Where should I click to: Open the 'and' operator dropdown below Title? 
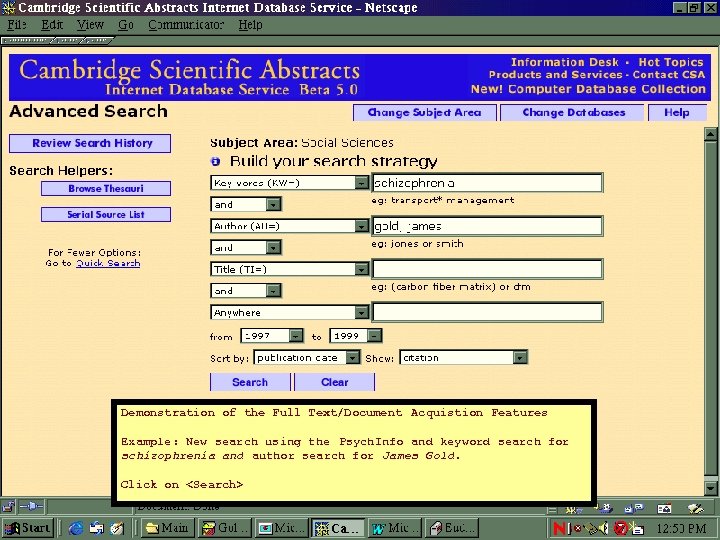(x=273, y=291)
